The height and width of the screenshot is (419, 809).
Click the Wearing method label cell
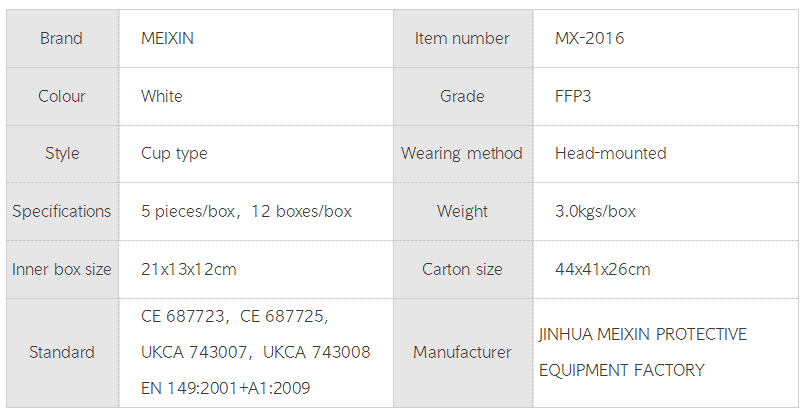(462, 154)
